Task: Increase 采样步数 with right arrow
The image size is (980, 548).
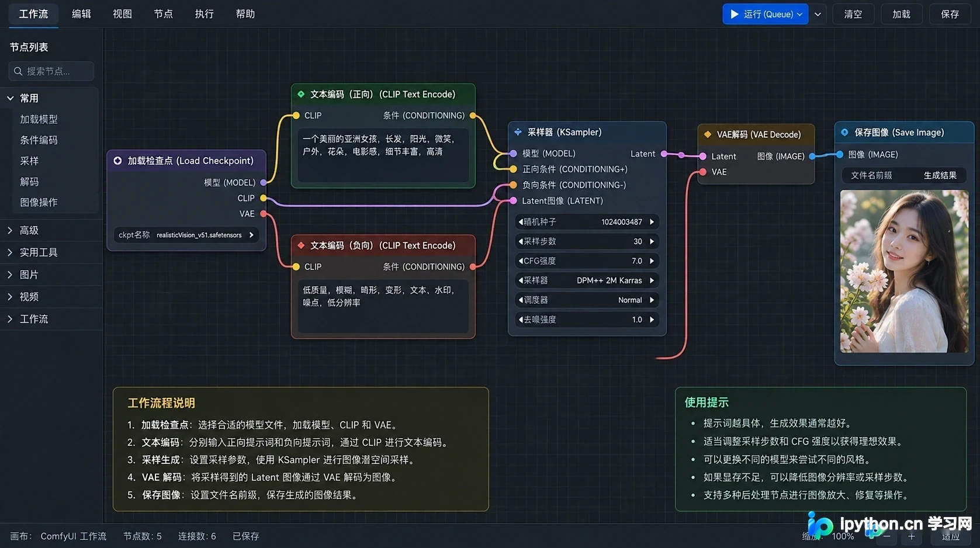Action: click(x=652, y=241)
